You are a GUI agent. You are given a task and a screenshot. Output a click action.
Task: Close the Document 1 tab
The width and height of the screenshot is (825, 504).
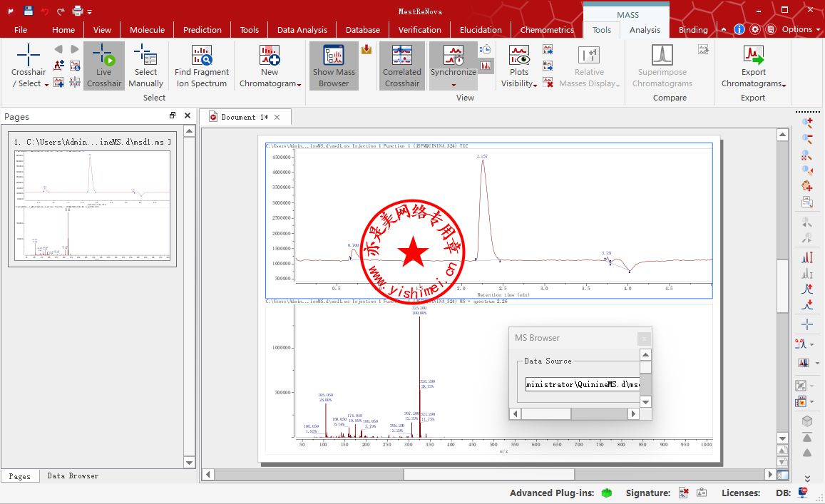(277, 117)
